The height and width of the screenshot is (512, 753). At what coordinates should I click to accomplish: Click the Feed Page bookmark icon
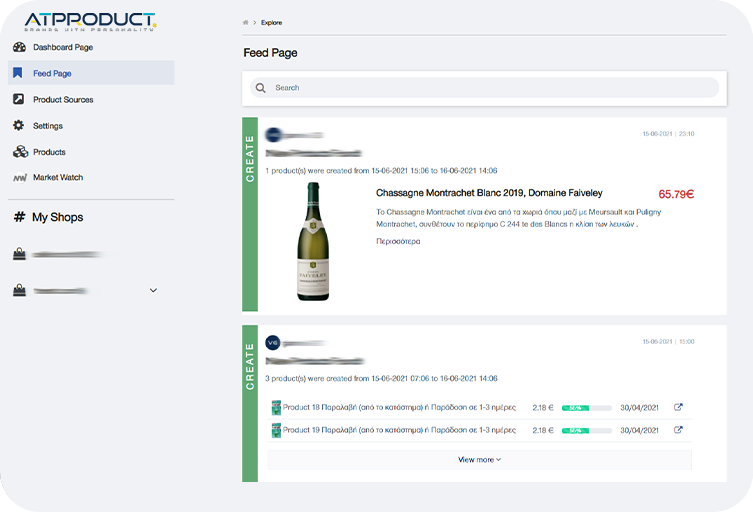(18, 73)
